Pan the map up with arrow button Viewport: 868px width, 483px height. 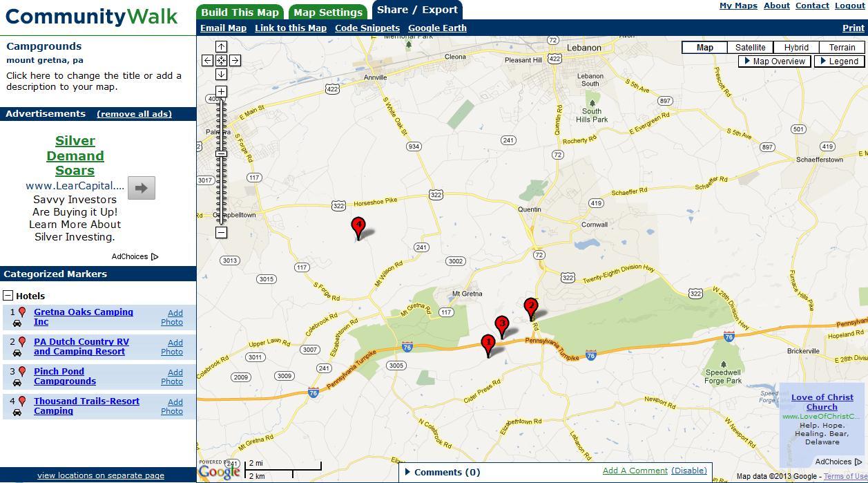pos(221,46)
